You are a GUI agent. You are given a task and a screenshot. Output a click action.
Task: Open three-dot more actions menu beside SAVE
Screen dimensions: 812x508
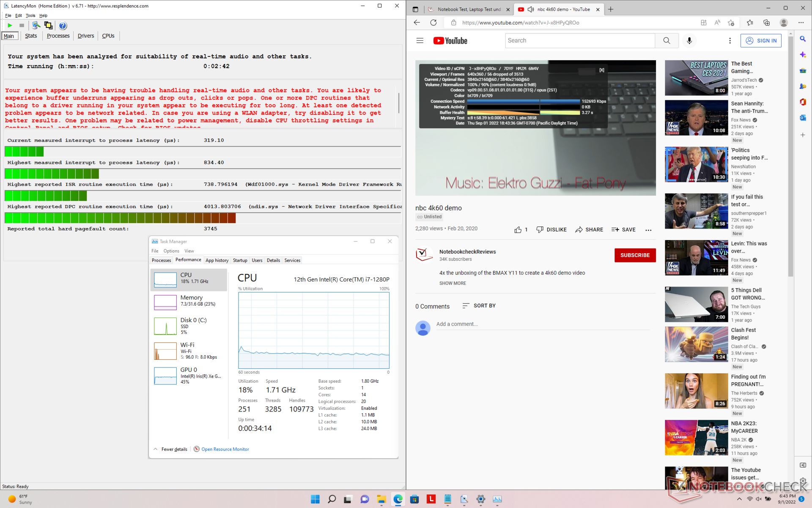(648, 230)
